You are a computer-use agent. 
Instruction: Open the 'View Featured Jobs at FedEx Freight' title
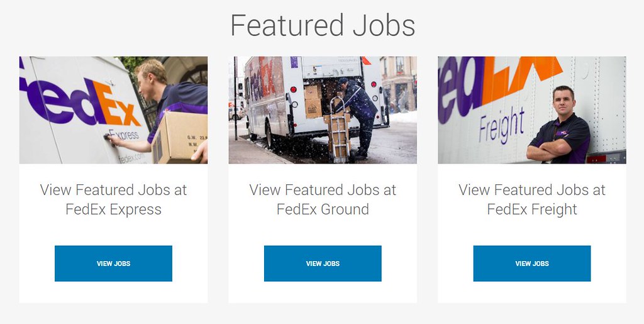coord(532,199)
